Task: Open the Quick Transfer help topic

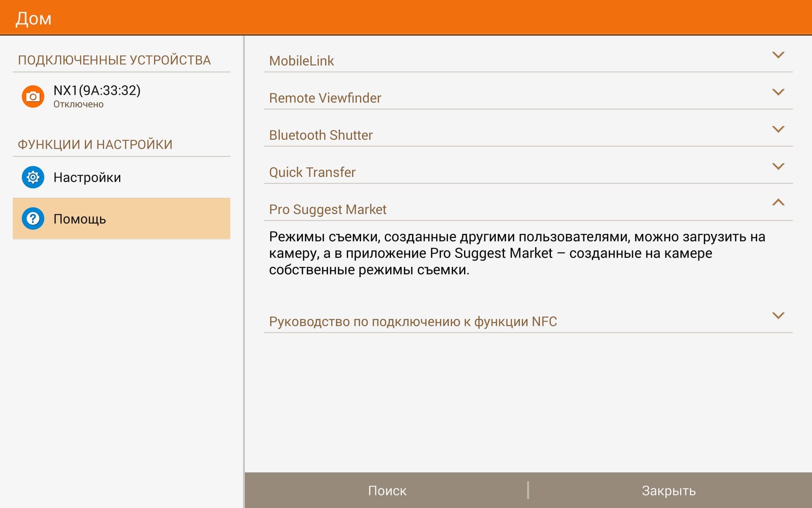Action: [312, 172]
